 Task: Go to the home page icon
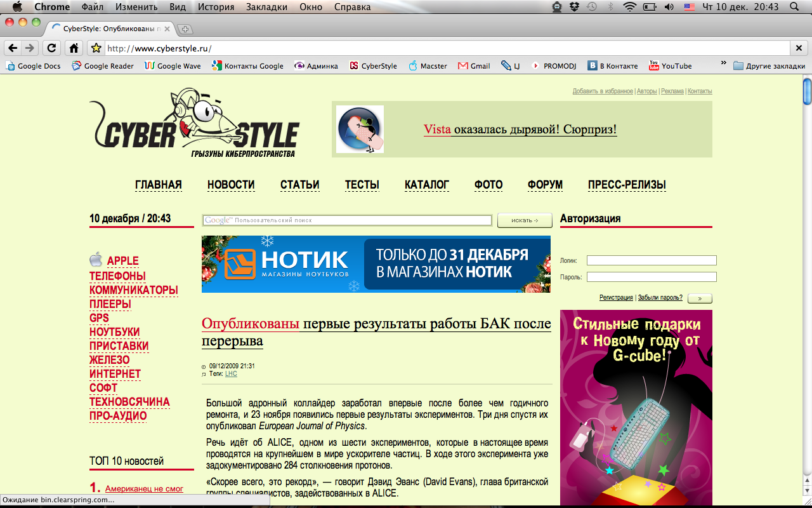[74, 48]
